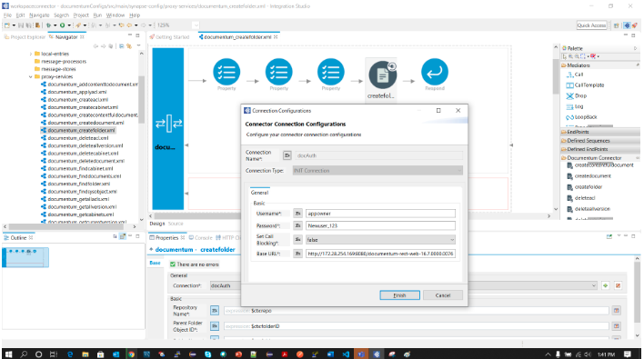Select the LoopBack mediator in palette
The height and width of the screenshot is (359, 644).
(x=581, y=117)
